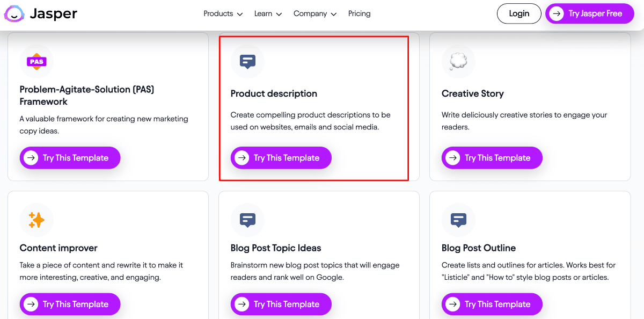Click the Jasper smiley logo icon
The image size is (644, 319).
[x=14, y=14]
